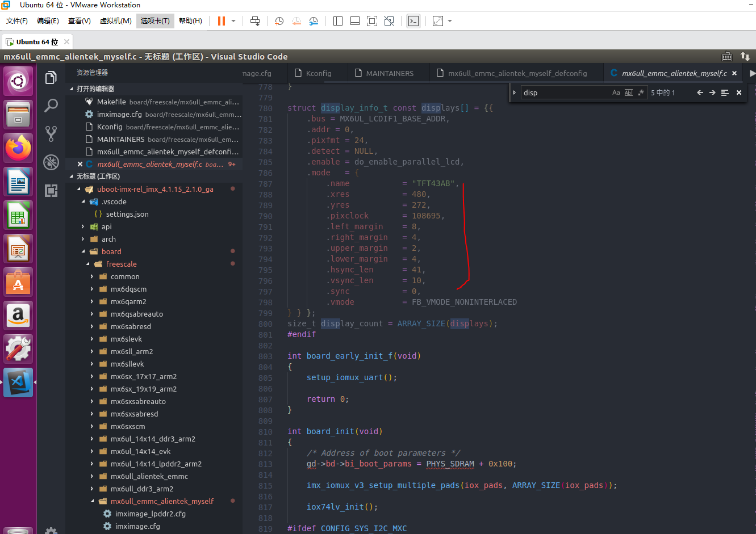Click the Ubuntu dash home icon

(x=18, y=82)
